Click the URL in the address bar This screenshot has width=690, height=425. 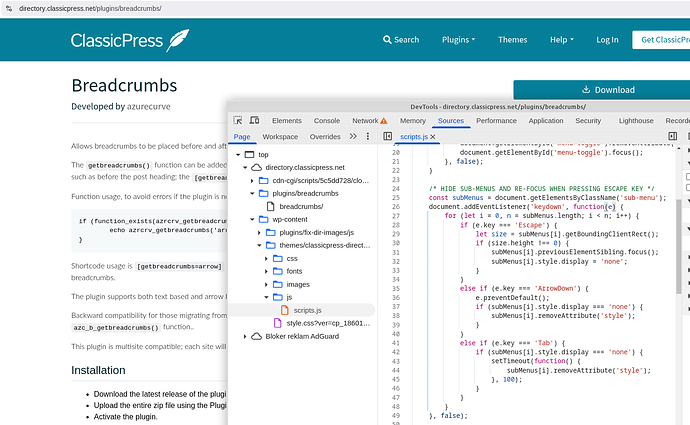90,8
